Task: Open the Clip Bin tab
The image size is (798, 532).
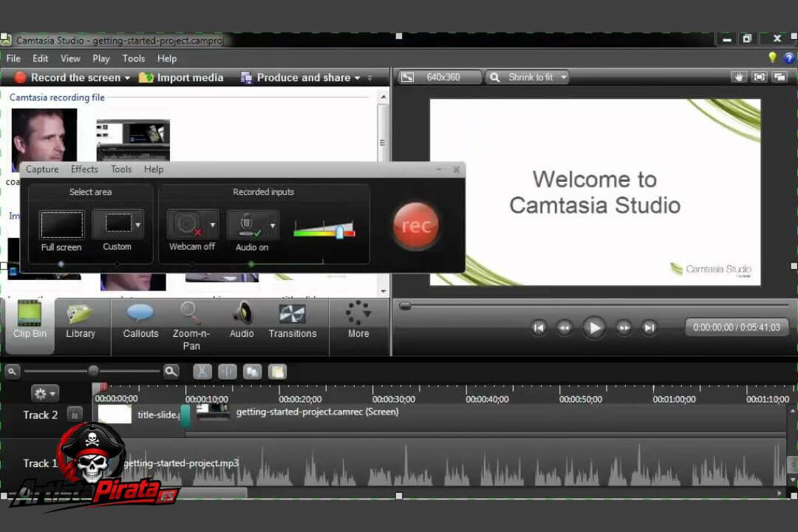Action: (30, 326)
